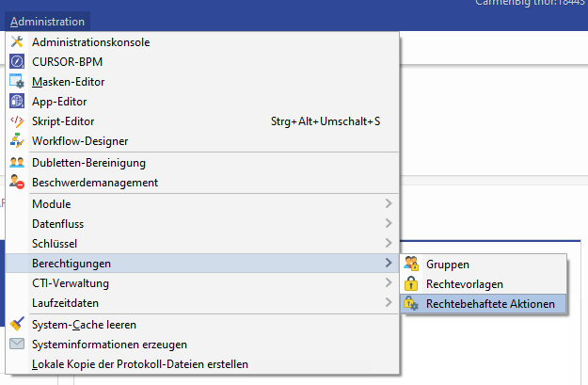
Task: Expand the Datenfluss submenu arrow
Action: [x=389, y=224]
